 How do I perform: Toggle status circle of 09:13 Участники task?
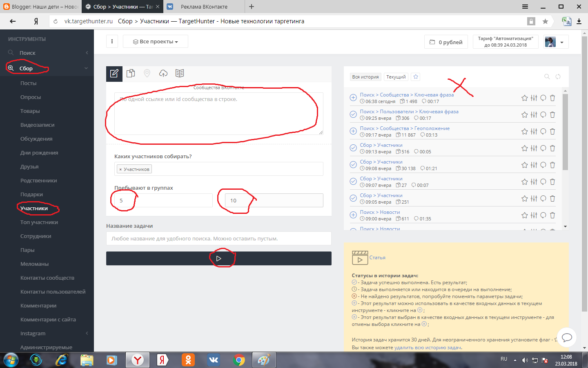[x=353, y=148]
